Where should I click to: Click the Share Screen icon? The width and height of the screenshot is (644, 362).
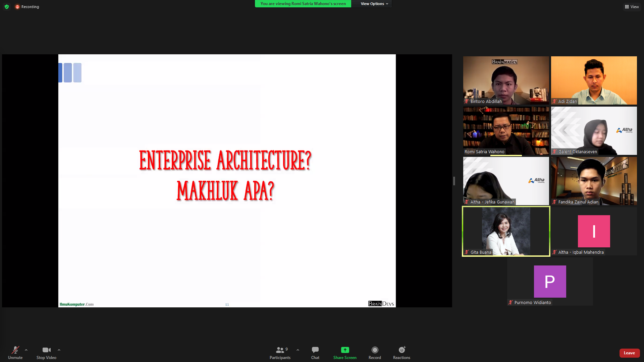click(x=345, y=350)
